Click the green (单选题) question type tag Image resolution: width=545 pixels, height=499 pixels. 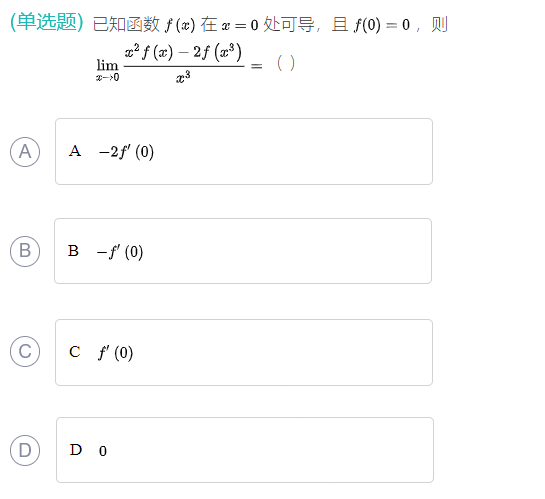pos(47,22)
